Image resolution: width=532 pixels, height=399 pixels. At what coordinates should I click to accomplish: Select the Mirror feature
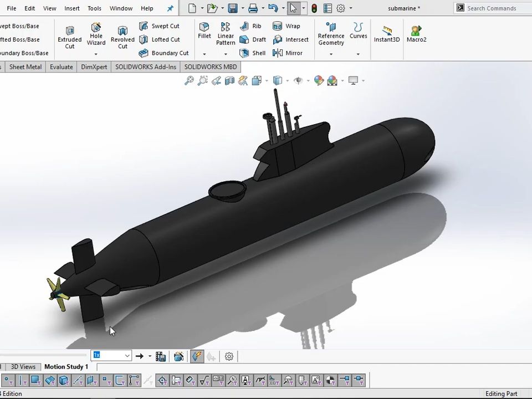[x=288, y=53]
